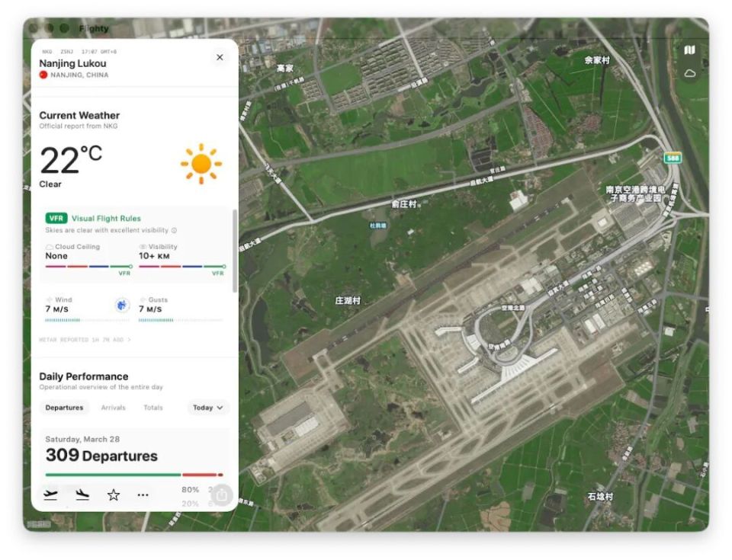The height and width of the screenshot is (560, 732).
Task: Click the Cloud Ceiling None value
Action: click(56, 256)
